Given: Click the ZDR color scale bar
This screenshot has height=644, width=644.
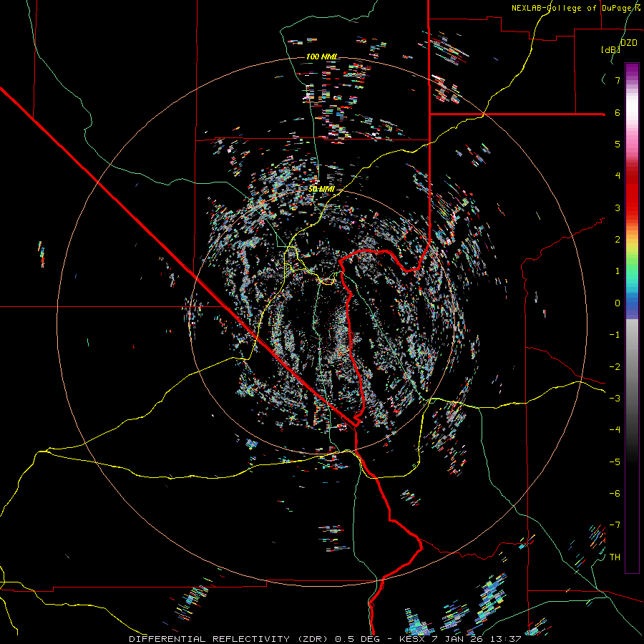Looking at the screenshot, I should tap(632, 318).
